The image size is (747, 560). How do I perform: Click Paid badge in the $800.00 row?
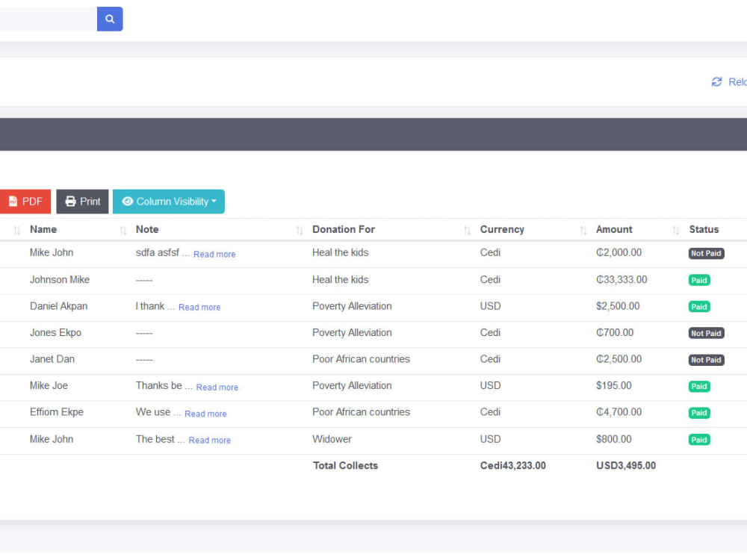699,440
